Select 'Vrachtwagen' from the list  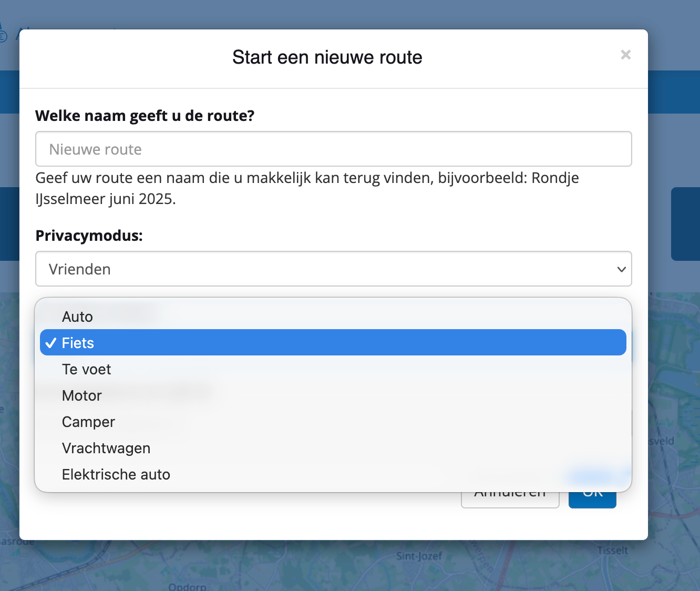pos(106,448)
